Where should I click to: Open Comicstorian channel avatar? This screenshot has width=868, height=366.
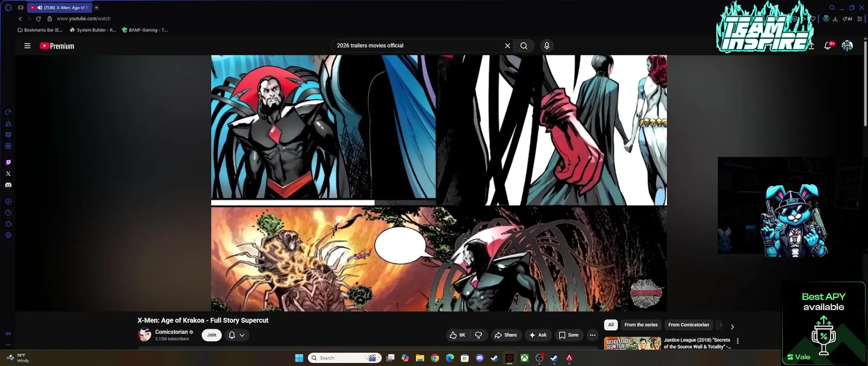(144, 335)
